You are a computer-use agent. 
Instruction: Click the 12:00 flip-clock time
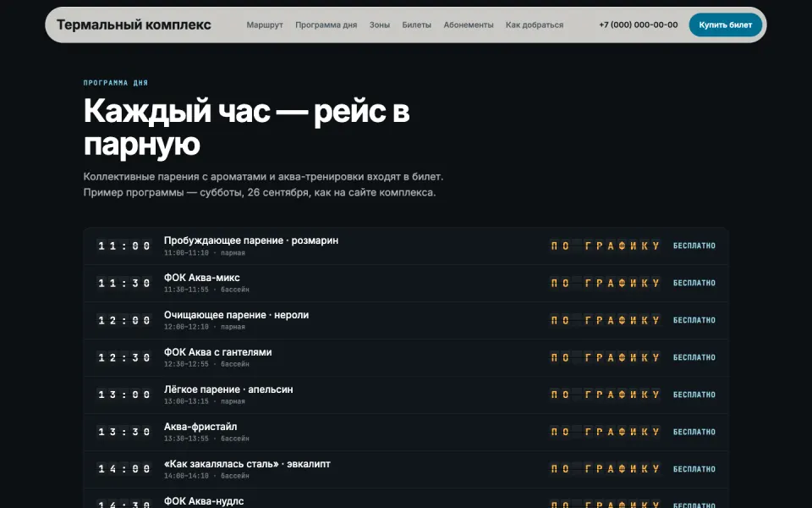tap(124, 320)
